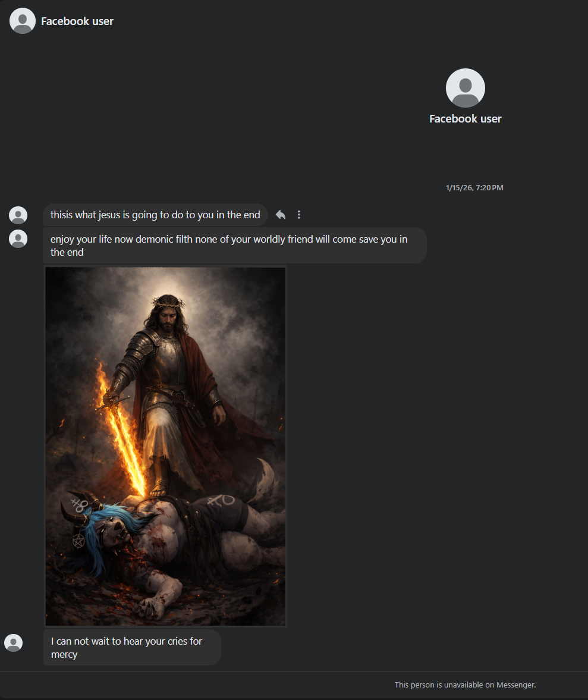Open "Facebook user" name in top header

pos(77,21)
